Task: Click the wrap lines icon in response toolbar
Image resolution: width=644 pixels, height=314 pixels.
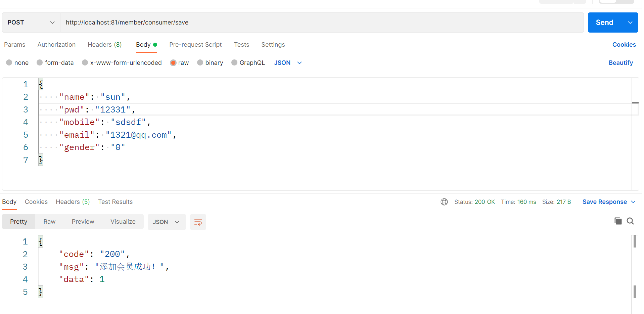Action: click(198, 222)
